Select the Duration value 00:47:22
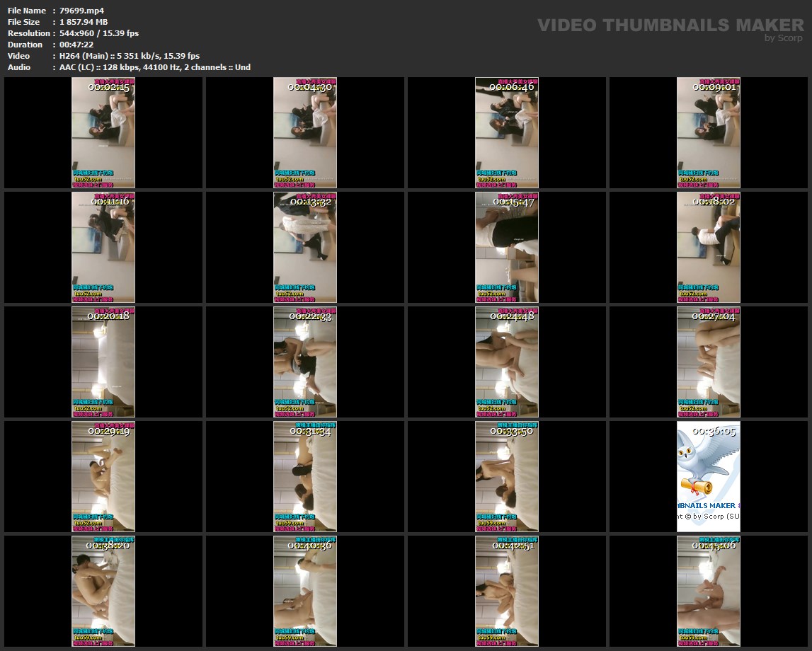This screenshot has width=812, height=651. [76, 45]
